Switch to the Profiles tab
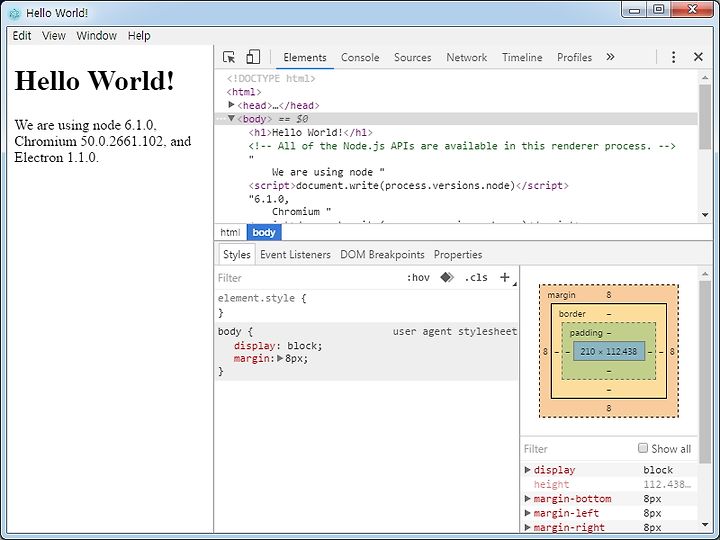The height and width of the screenshot is (540, 720). click(574, 57)
